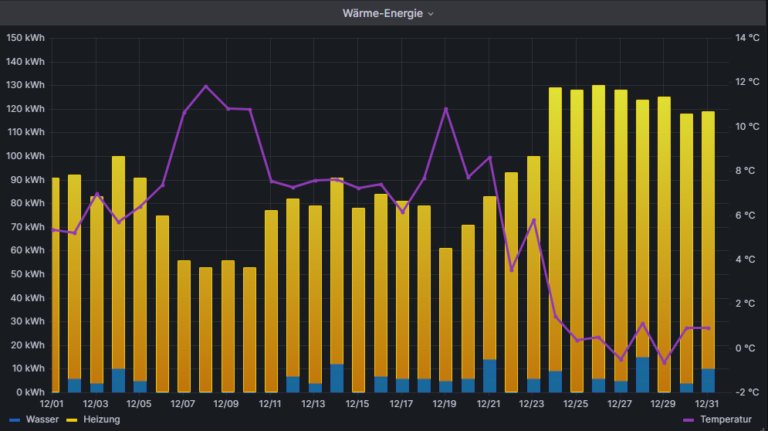Open the purple Temperatur legend color swatch
This screenshot has width=768, height=431.
(687, 419)
